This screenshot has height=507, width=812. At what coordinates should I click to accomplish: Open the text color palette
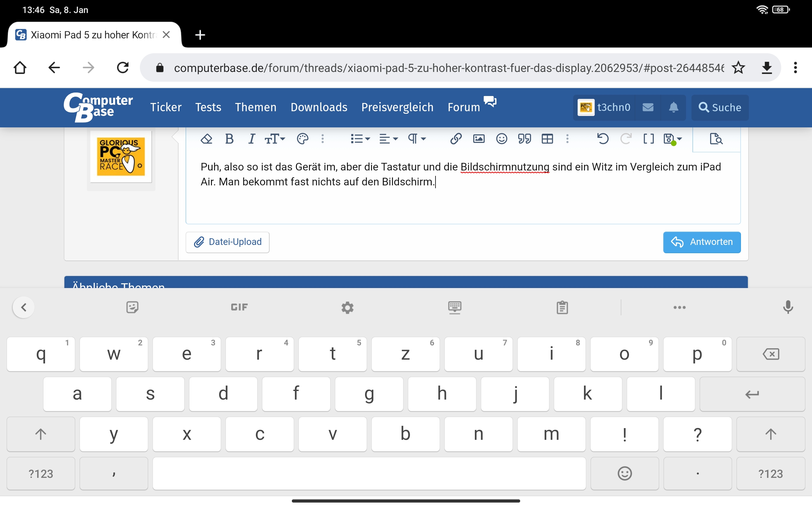coord(302,138)
